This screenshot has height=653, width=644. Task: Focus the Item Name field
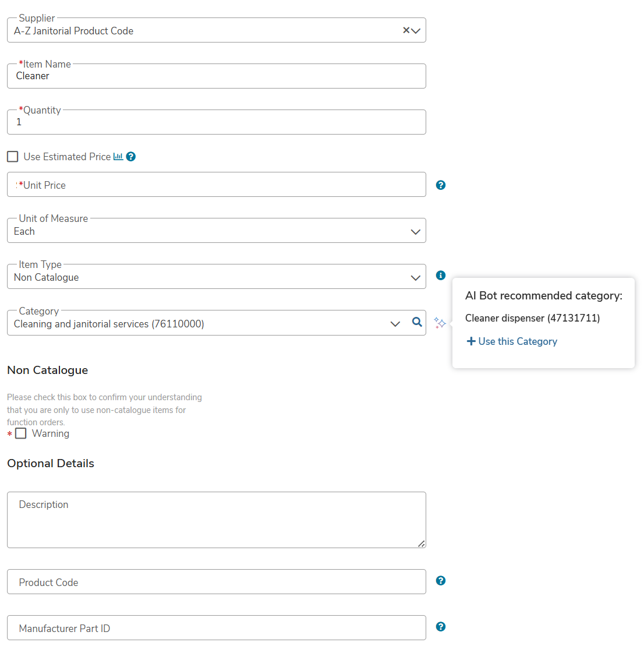tap(216, 76)
